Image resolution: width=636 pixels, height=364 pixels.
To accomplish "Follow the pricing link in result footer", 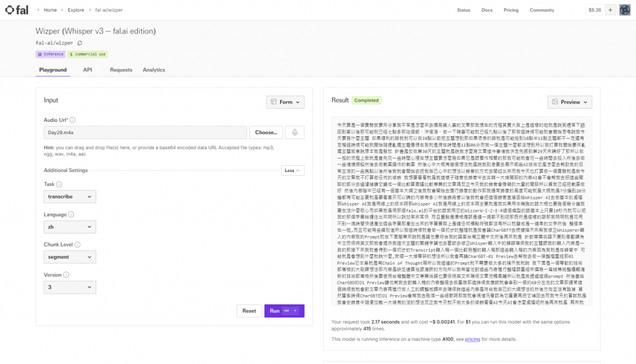I will point(472,339).
